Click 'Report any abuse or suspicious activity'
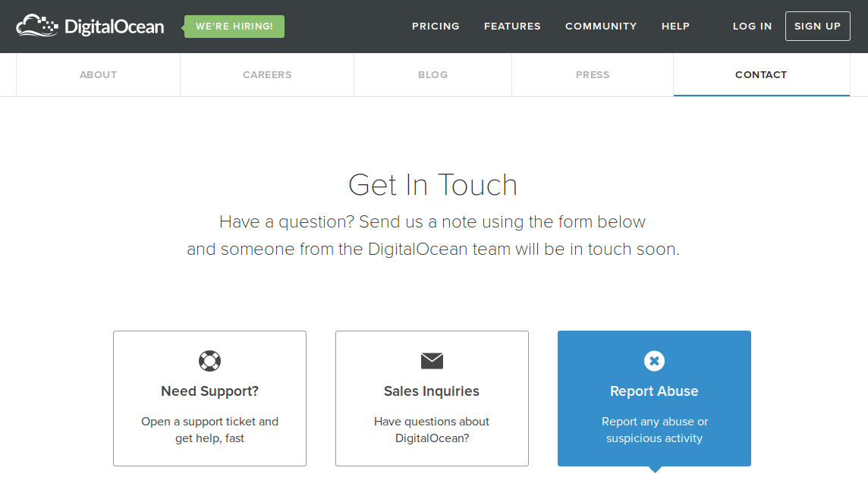This screenshot has width=868, height=499. coord(654,430)
